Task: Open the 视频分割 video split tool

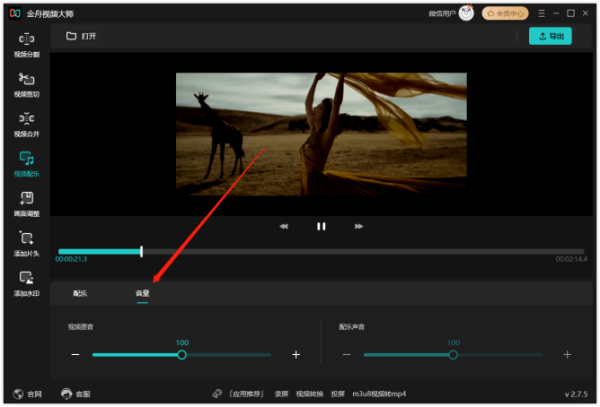Action: tap(26, 45)
